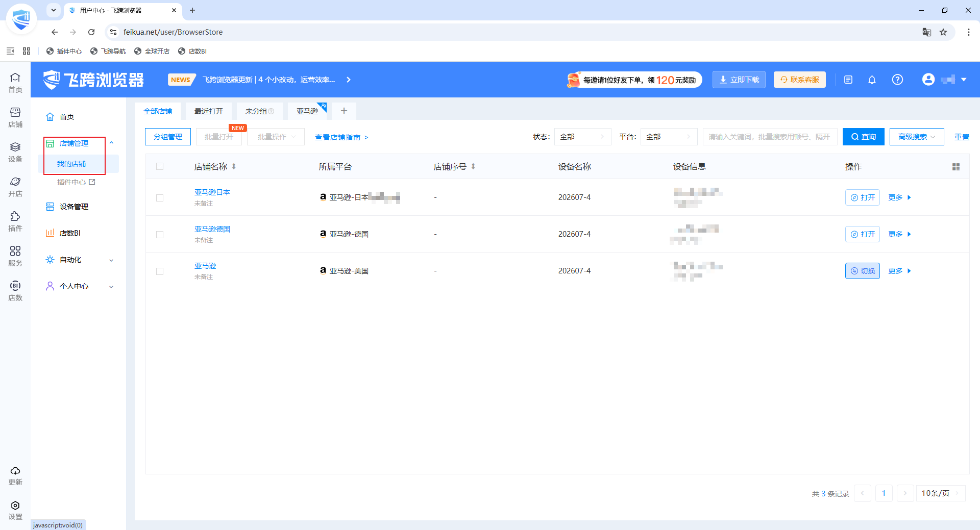980x530 pixels.
Task: Open 更多 menu for 亚马逊-美国 row
Action: 899,271
